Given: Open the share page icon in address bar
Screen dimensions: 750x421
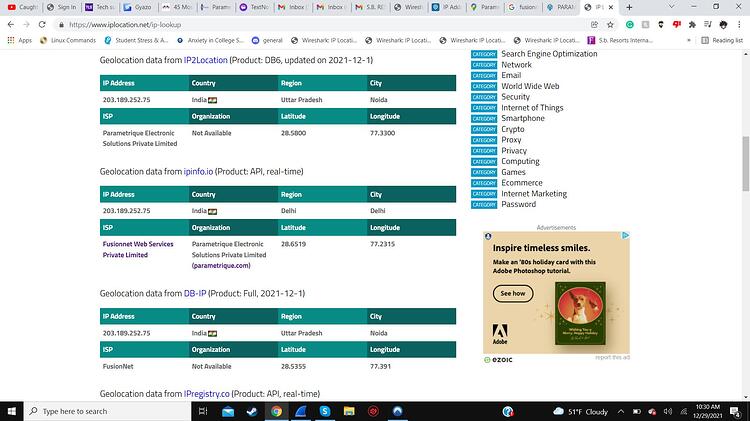Looking at the screenshot, I should pyautogui.click(x=595, y=24).
